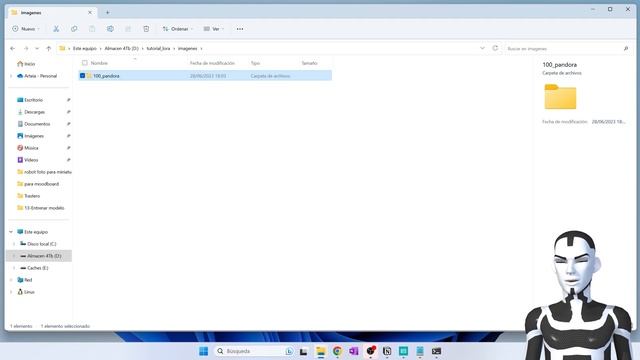Sort by the Nombre column header
Image resolution: width=640 pixels, height=360 pixels.
99,63
